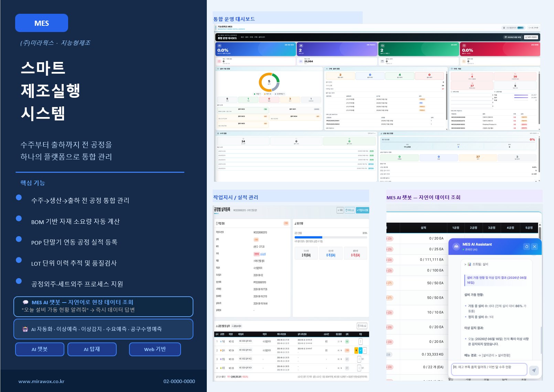Click the blue checkmark complete icon in row 2
This screenshot has height=392, width=554.
(x=360, y=350)
